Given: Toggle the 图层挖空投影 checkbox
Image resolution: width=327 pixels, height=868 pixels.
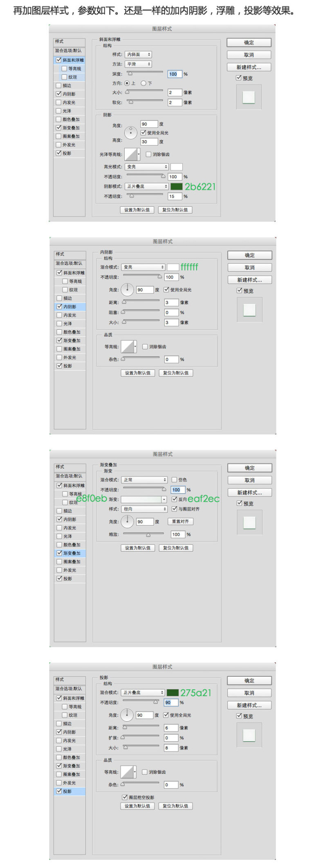Looking at the screenshot, I should pyautogui.click(x=125, y=797).
